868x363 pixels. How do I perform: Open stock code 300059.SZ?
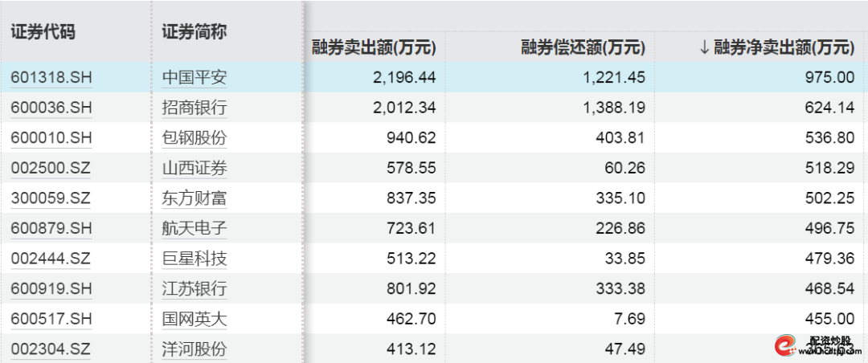point(51,198)
